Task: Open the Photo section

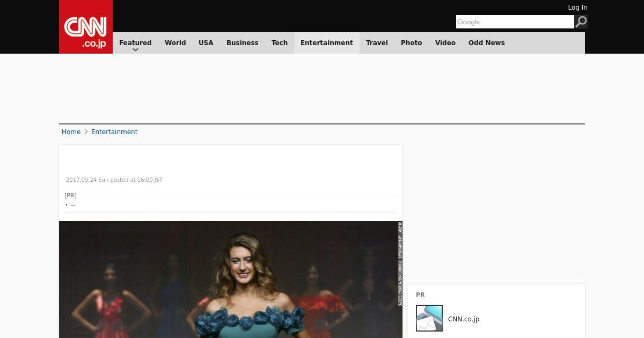Action: click(x=411, y=43)
